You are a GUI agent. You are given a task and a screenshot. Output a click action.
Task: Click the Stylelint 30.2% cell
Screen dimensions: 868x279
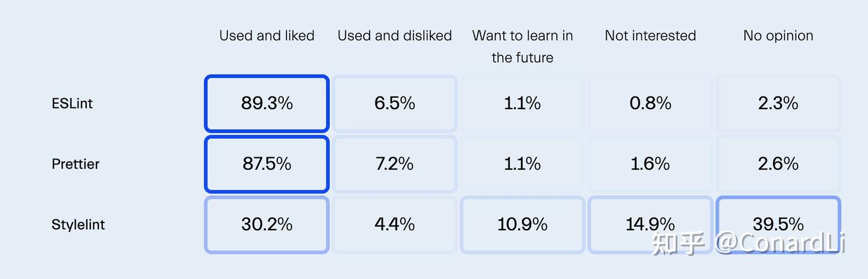point(266,225)
